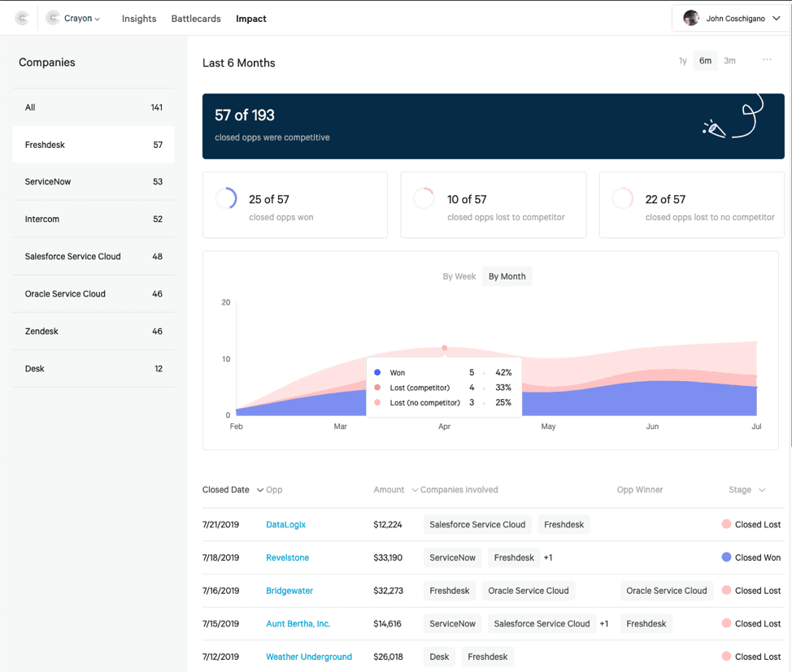
Task: Sort by the Closed Date column arrow
Action: 260,490
